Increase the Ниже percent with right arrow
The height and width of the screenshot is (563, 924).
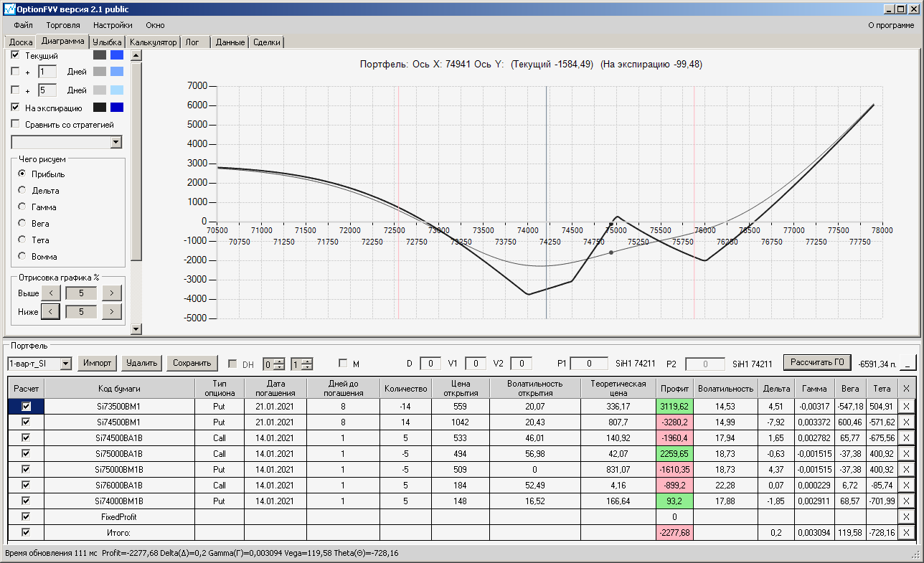pyautogui.click(x=112, y=311)
